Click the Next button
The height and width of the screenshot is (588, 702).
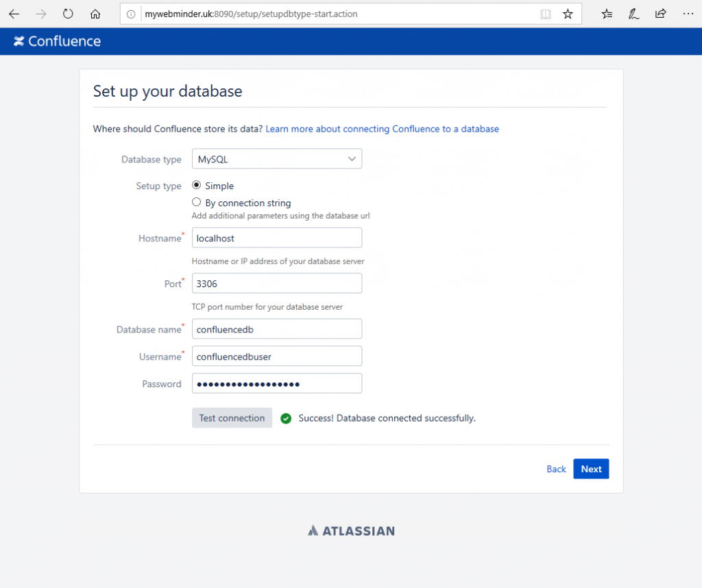[591, 469]
